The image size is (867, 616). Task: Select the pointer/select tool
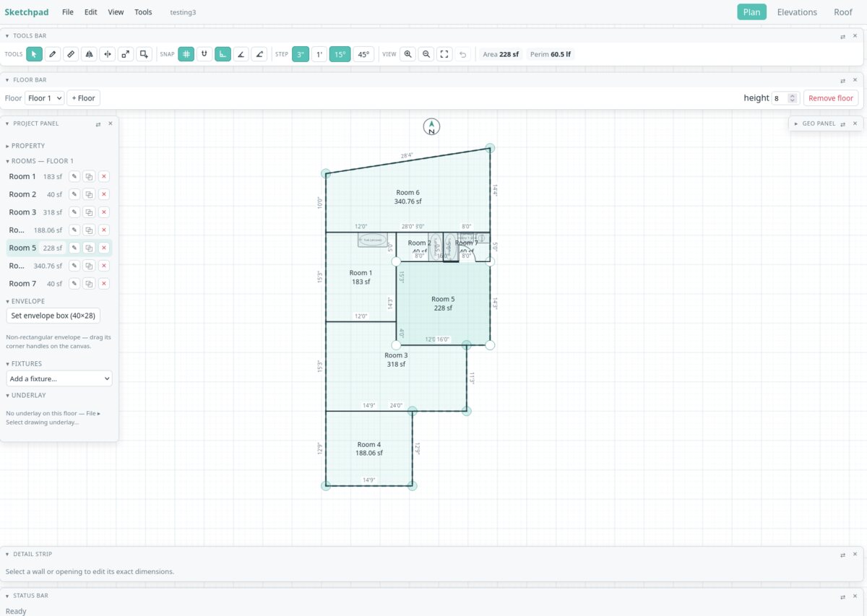pos(34,54)
